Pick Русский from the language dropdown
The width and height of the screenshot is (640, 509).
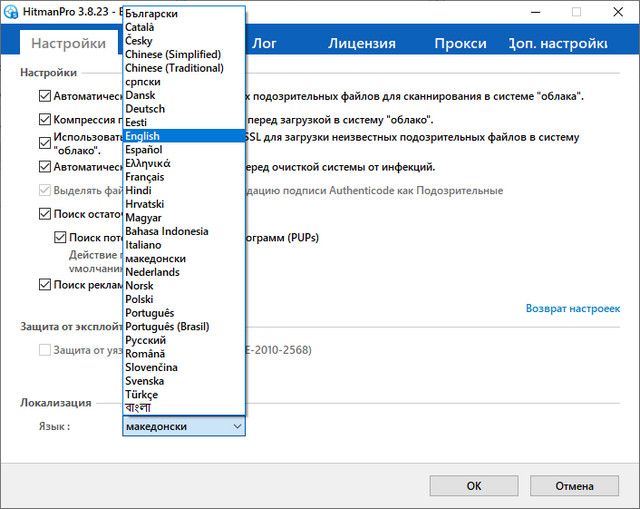point(146,340)
